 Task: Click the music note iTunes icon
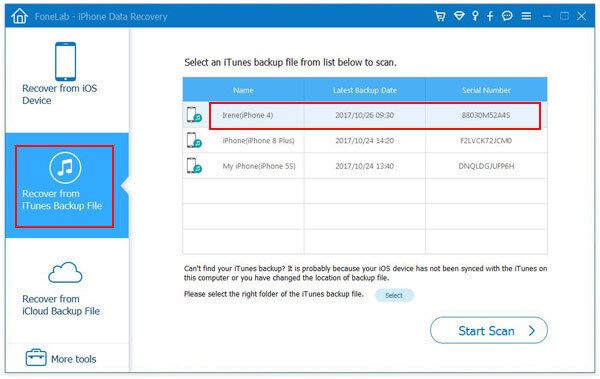pos(65,168)
